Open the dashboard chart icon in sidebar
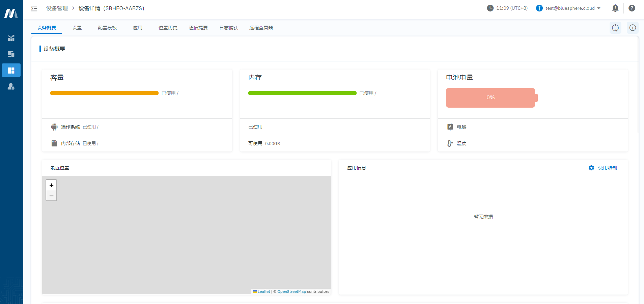The height and width of the screenshot is (304, 644). [11, 38]
